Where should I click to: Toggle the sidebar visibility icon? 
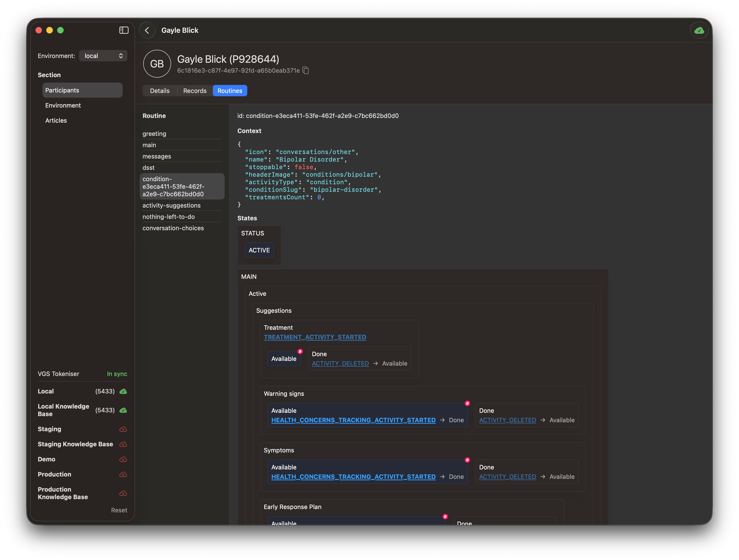tap(124, 30)
